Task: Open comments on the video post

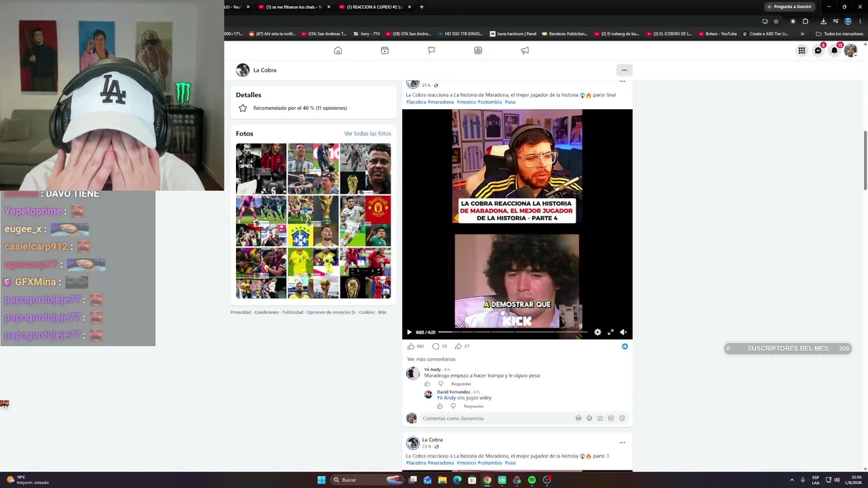Action: tap(435, 346)
